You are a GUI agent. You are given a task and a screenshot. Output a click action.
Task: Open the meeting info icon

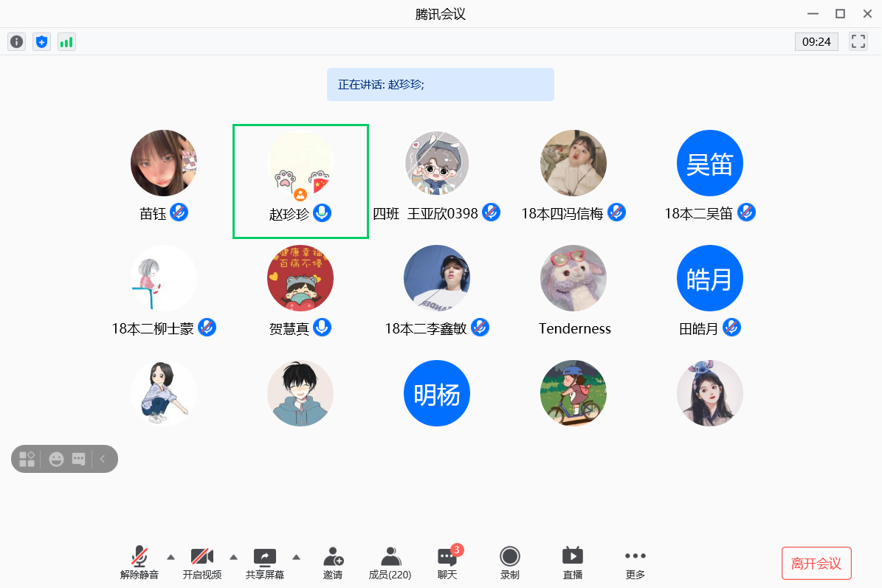pos(16,42)
